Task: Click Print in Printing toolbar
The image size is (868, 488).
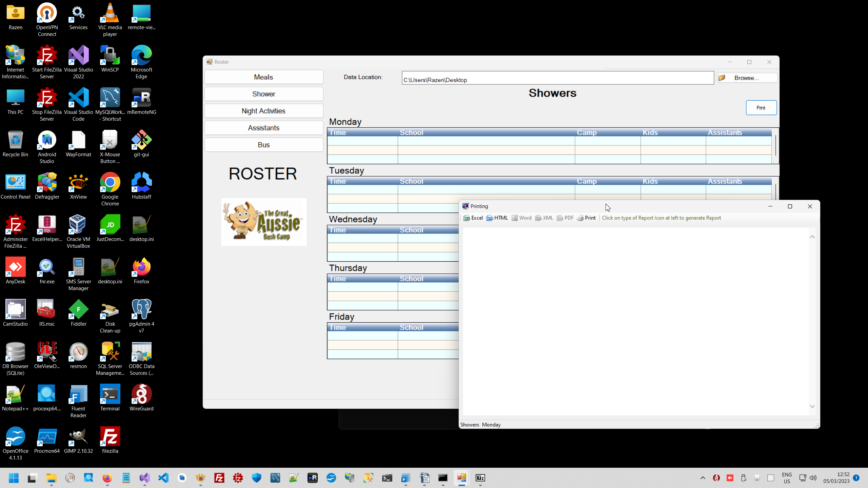Action: (x=586, y=218)
